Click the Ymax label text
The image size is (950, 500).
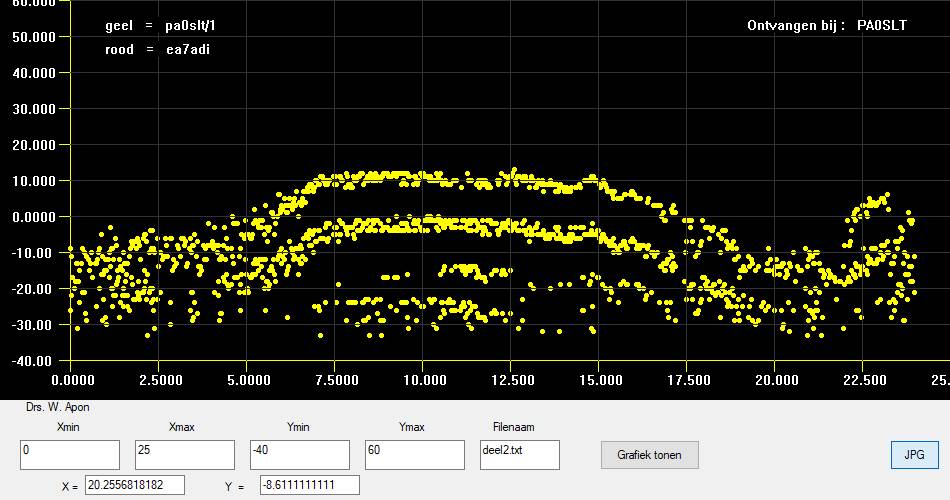coord(412,427)
